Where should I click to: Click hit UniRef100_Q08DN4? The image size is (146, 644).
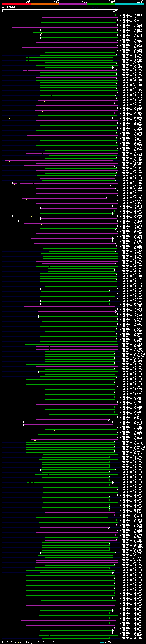(131, 299)
